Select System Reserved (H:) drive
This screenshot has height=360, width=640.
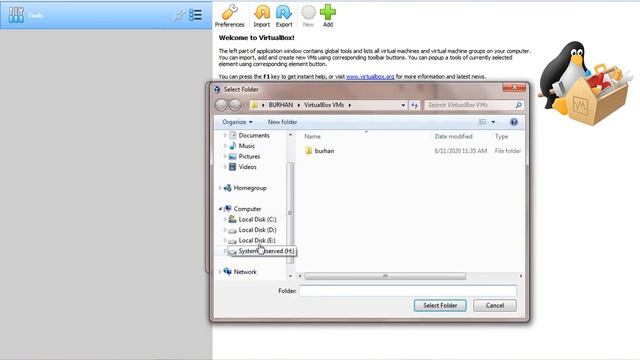click(x=266, y=251)
